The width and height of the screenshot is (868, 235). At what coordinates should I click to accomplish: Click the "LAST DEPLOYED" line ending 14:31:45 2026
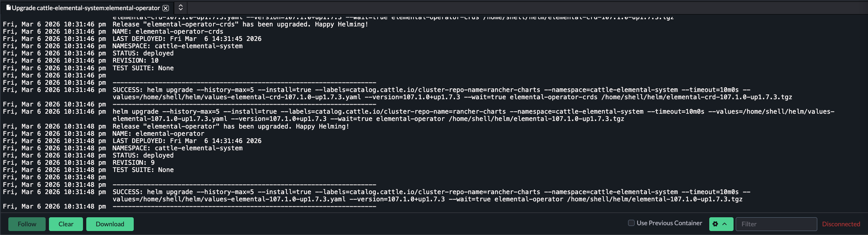click(x=187, y=39)
